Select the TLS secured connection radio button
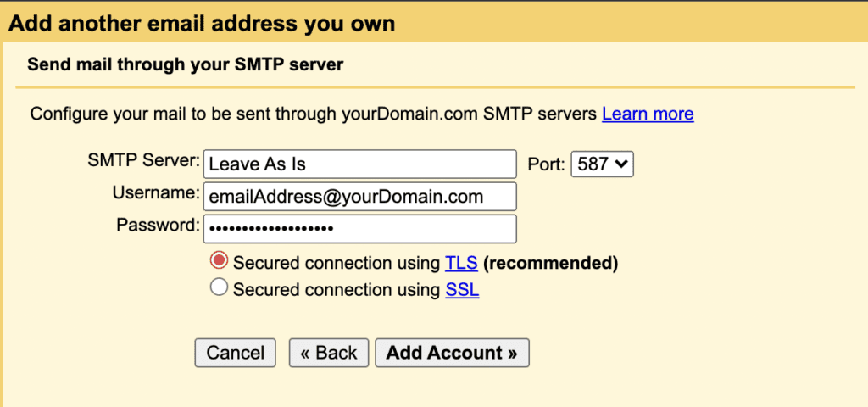868x407 pixels. 219,262
